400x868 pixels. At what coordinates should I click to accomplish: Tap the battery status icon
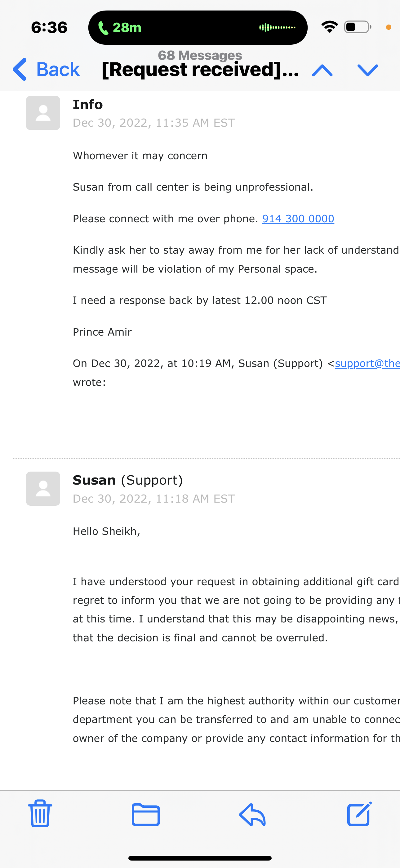click(358, 27)
